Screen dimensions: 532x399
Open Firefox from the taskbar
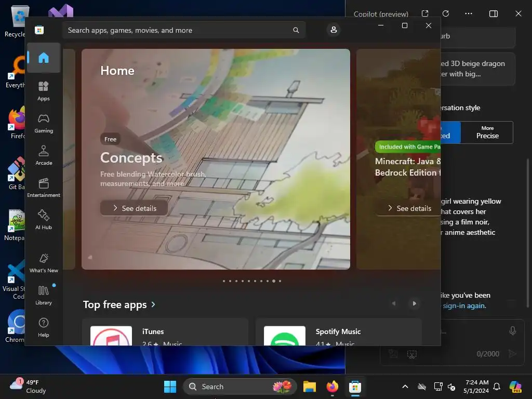pyautogui.click(x=332, y=387)
